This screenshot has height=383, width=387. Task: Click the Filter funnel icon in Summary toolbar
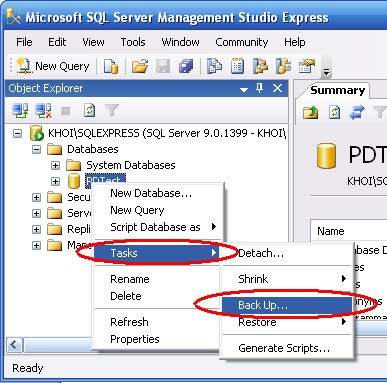pos(380,112)
